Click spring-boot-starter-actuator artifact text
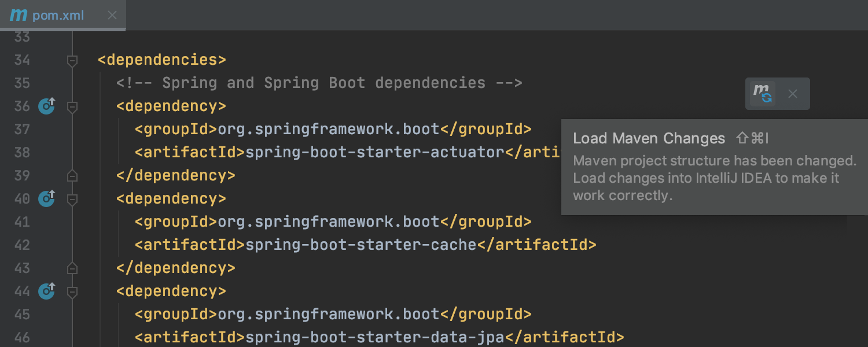868x347 pixels. 375,153
